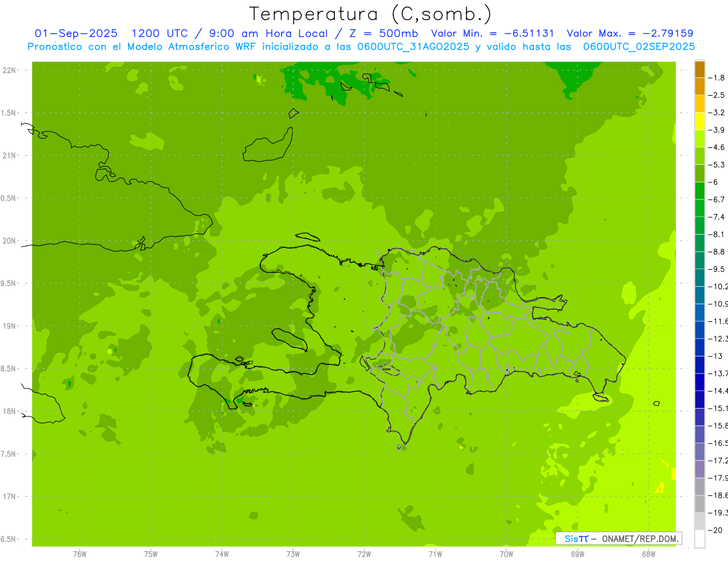This screenshot has width=728, height=562.
Task: Click the swatch between -6 and -6.7
Action: coord(699,191)
